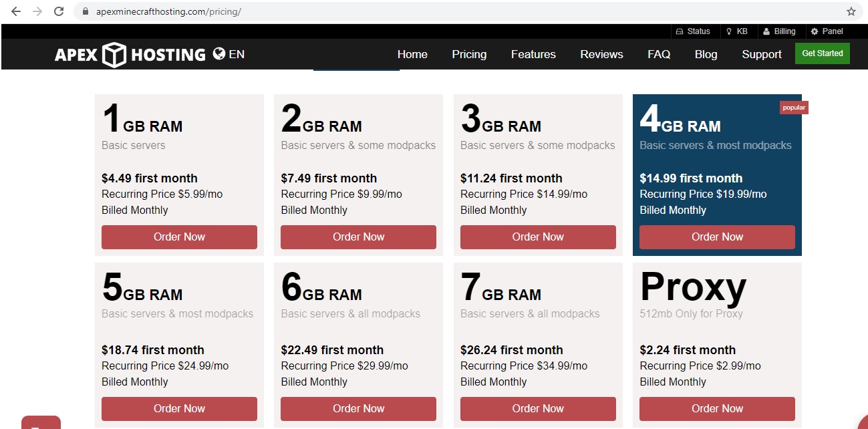868x429 pixels.
Task: Go to the Home menu item
Action: point(412,54)
